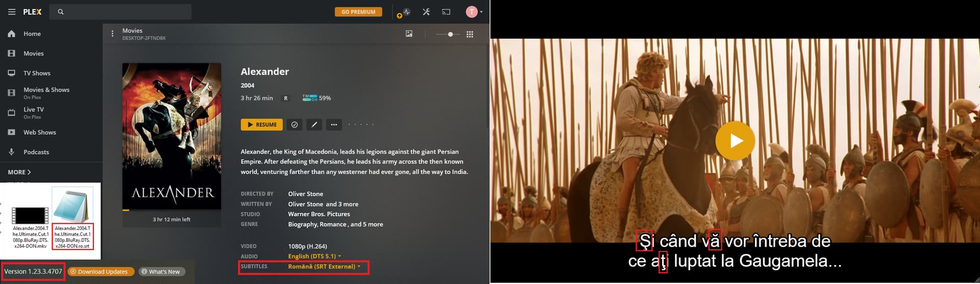Click the Movies & Shows on Plex icon
The image size is (980, 284).
tap(11, 93)
